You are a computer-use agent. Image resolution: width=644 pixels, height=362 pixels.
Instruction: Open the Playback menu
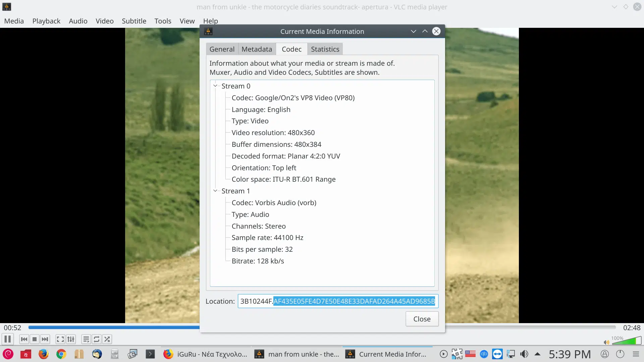46,21
